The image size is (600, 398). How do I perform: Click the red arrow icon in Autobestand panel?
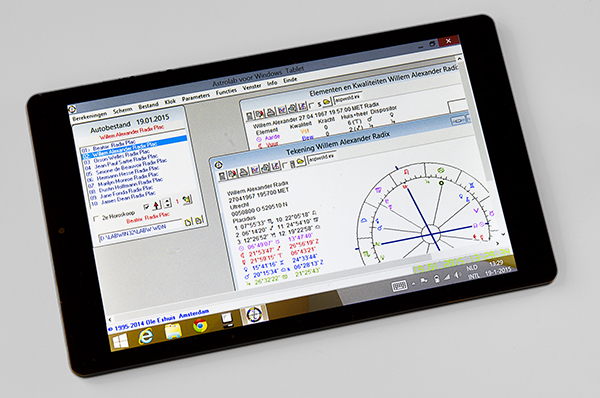click(156, 205)
